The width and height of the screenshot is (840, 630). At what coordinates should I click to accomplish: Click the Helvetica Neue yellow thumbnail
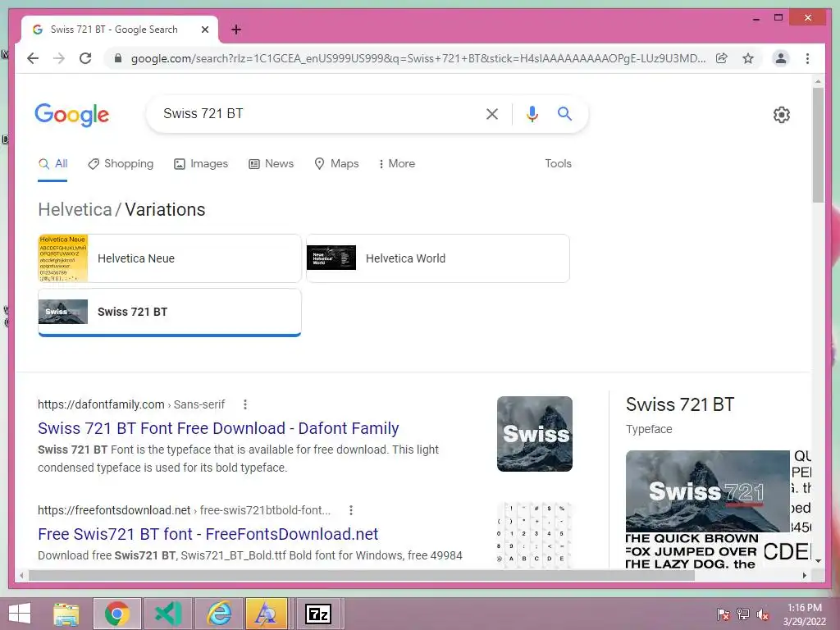coord(62,258)
